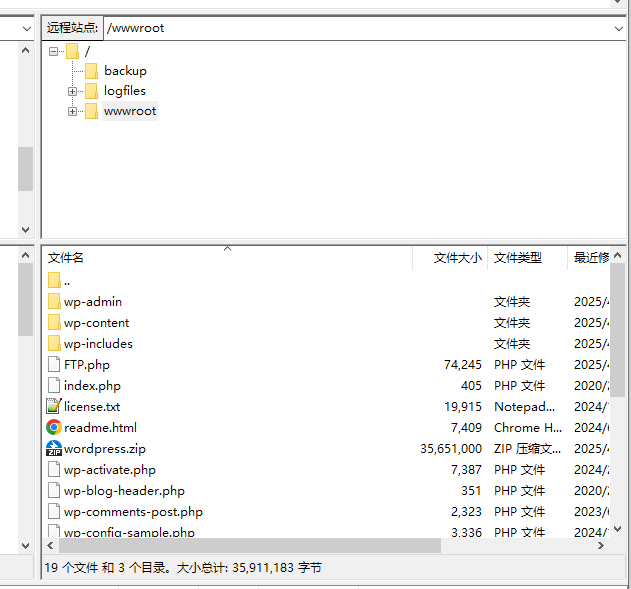Click the file list horizontal scrollbar thumb
Image resolution: width=631 pixels, height=589 pixels.
[250, 546]
